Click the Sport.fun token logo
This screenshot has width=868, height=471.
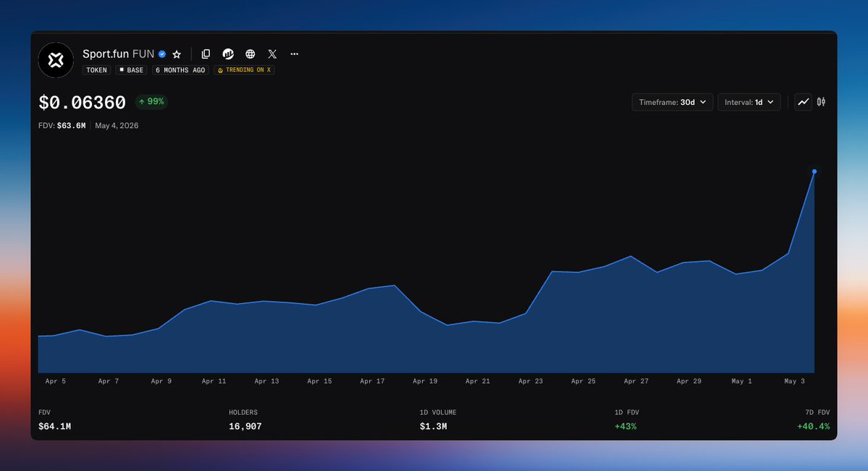coord(56,60)
